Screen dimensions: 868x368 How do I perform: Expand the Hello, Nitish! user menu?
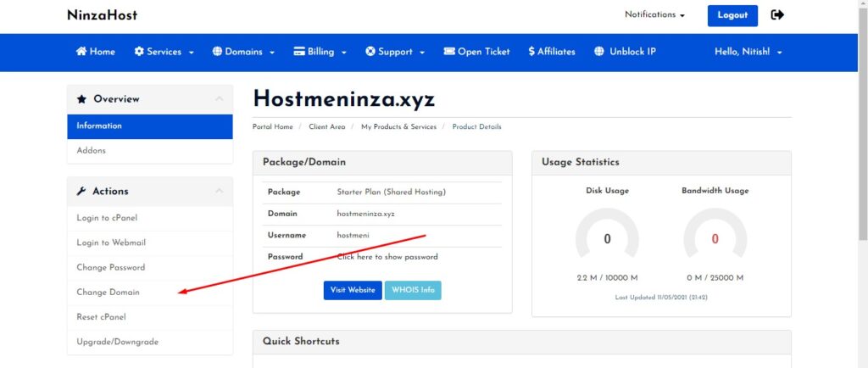[748, 52]
